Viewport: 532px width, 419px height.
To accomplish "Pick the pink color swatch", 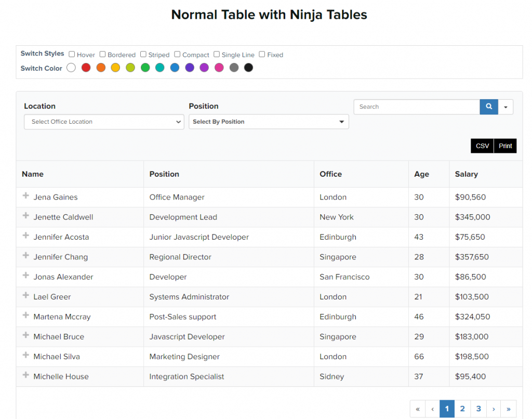I will click(219, 68).
